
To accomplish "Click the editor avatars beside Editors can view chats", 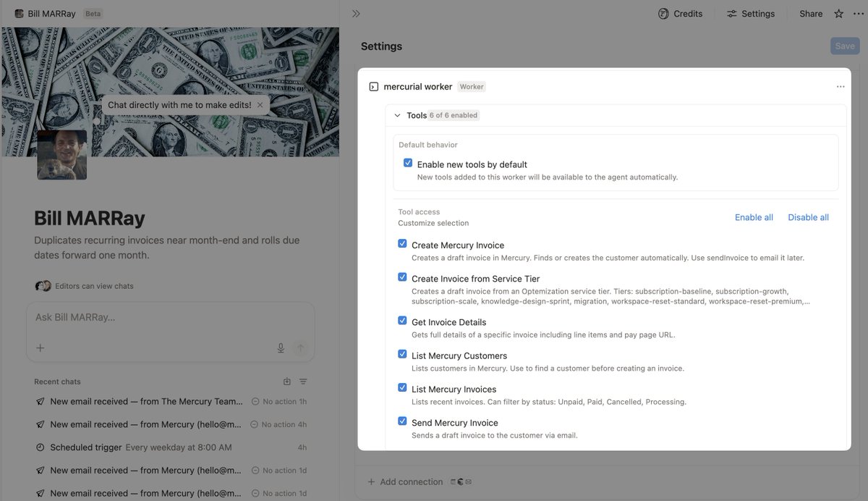I will pos(43,286).
